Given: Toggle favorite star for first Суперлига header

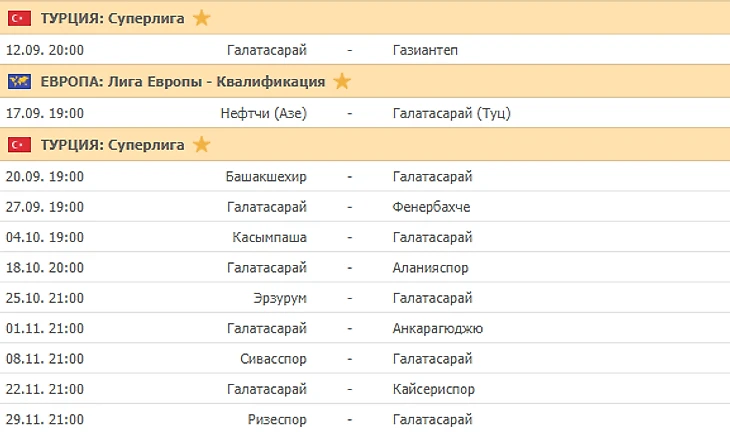Looking at the screenshot, I should [201, 18].
